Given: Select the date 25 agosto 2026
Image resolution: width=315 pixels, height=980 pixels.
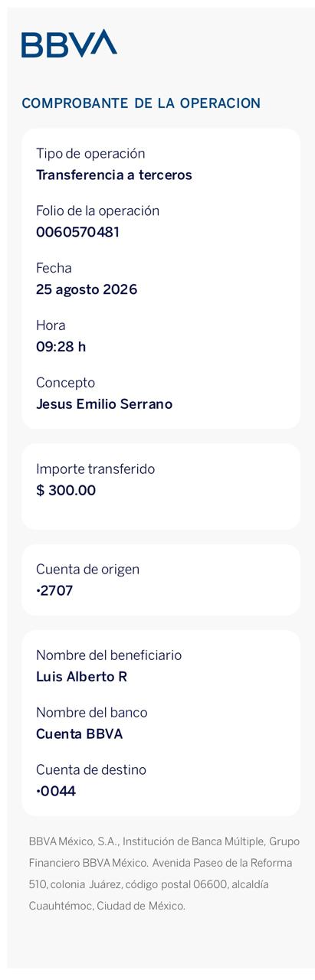Looking at the screenshot, I should [87, 289].
